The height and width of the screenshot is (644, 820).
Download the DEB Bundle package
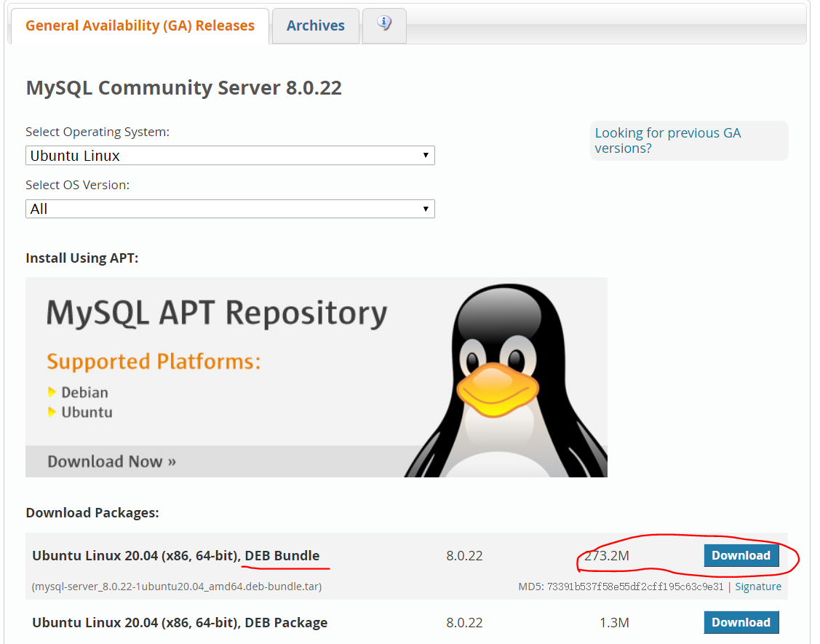coord(741,554)
